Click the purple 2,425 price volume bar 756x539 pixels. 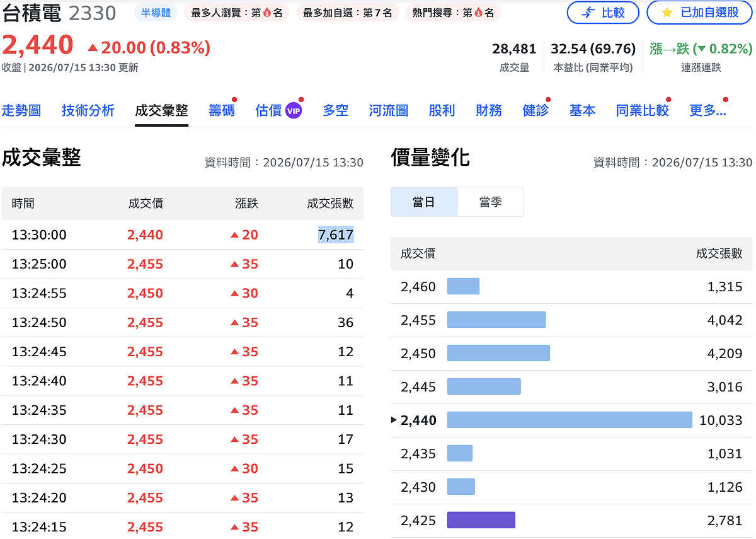(x=481, y=520)
